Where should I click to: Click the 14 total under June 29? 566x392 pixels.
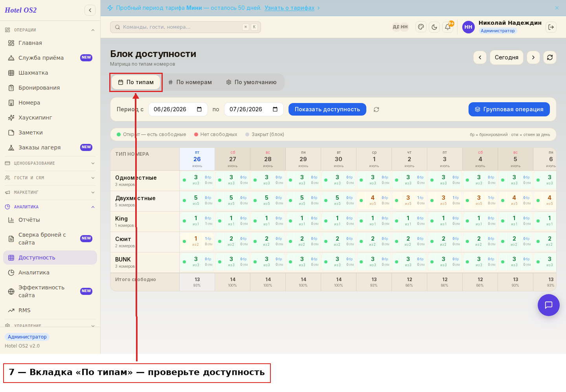pyautogui.click(x=303, y=282)
